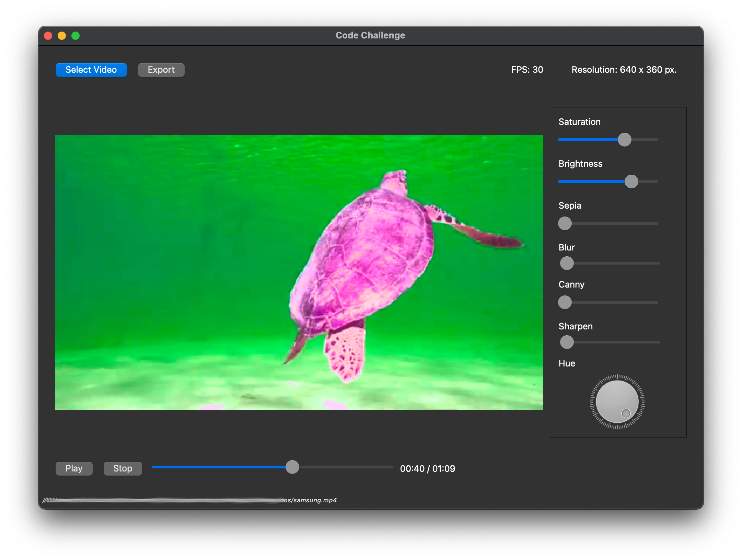The image size is (742, 560).
Task: Click the Canny slider knob
Action: 565,302
